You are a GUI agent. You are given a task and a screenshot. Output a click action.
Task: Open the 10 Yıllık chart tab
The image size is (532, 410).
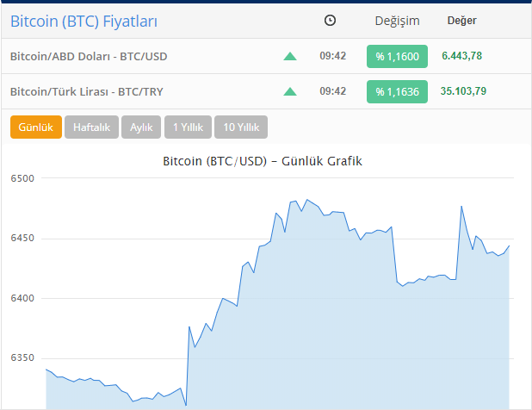(x=241, y=127)
